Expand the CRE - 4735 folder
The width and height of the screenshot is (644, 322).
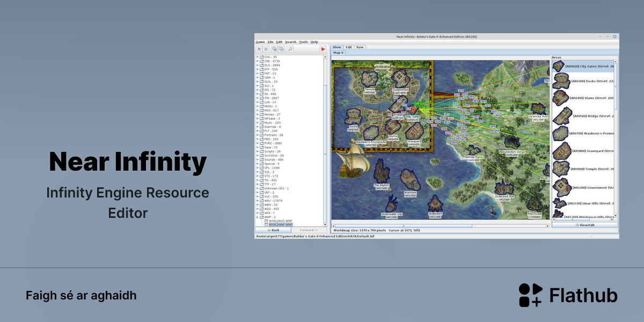(x=258, y=61)
